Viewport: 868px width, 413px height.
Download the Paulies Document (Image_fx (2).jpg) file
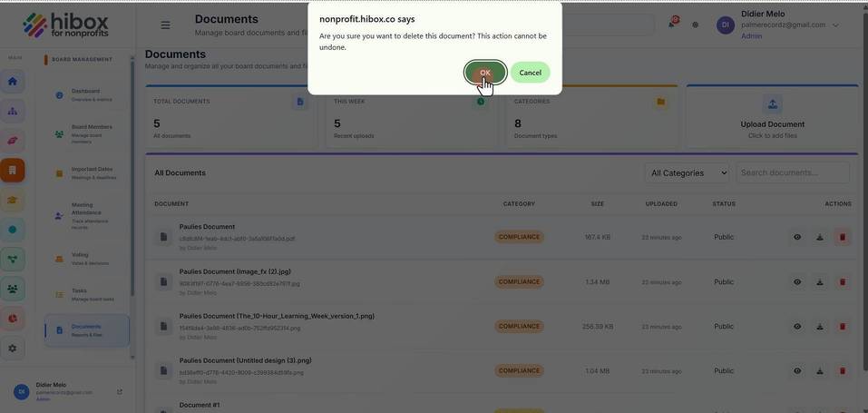[820, 282]
